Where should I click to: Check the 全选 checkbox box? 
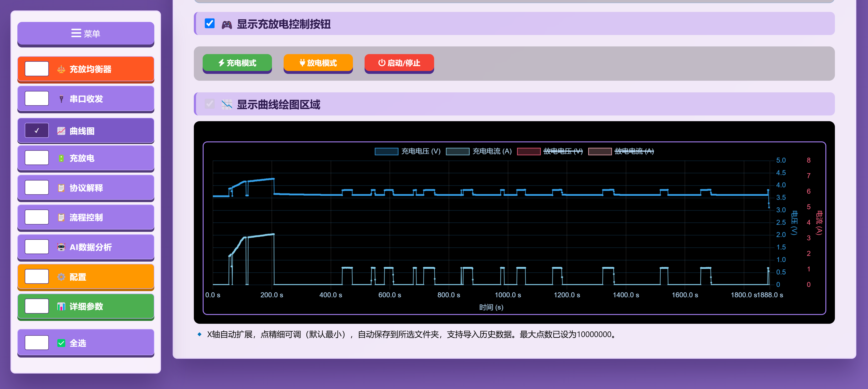(x=37, y=343)
